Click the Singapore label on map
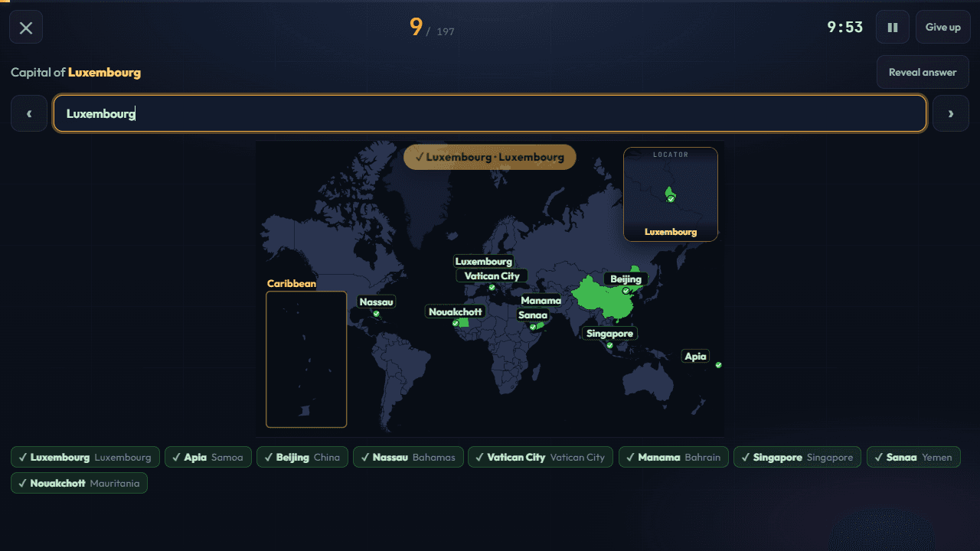Image resolution: width=980 pixels, height=551 pixels. [x=609, y=334]
